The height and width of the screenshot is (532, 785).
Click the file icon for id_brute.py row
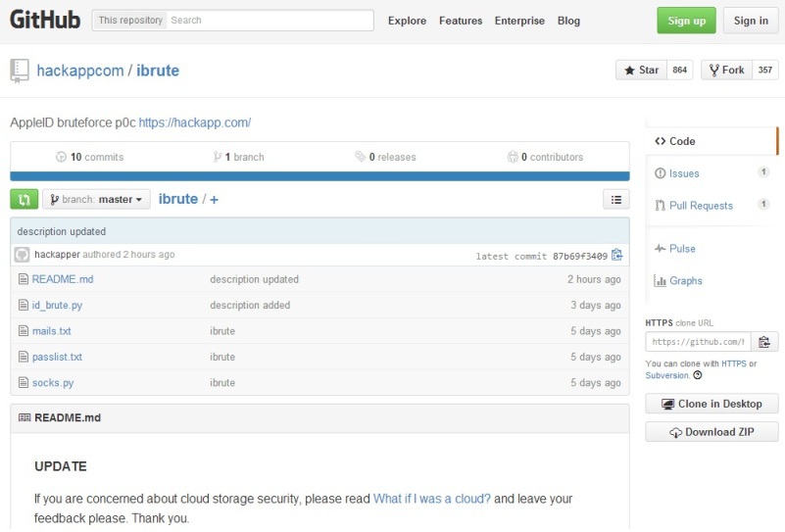pyautogui.click(x=23, y=305)
